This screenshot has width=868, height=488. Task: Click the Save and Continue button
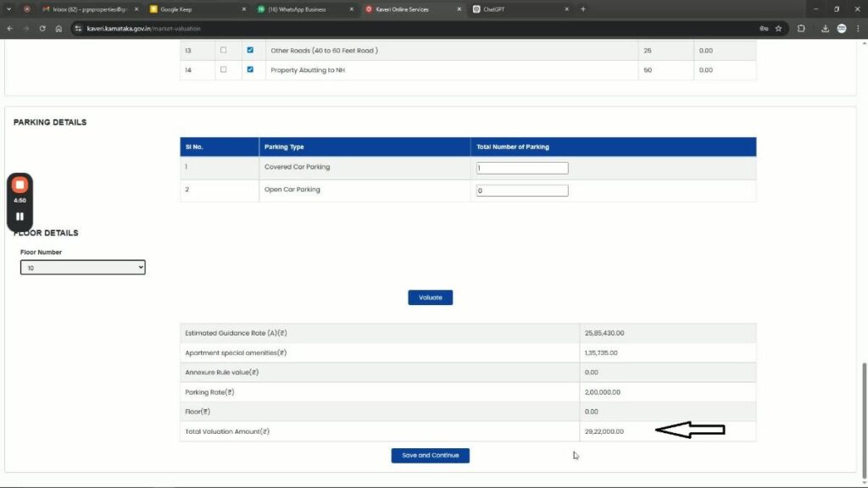430,456
